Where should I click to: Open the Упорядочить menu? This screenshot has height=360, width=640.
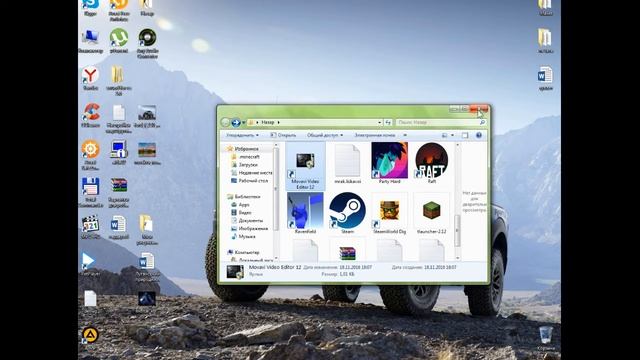242,135
